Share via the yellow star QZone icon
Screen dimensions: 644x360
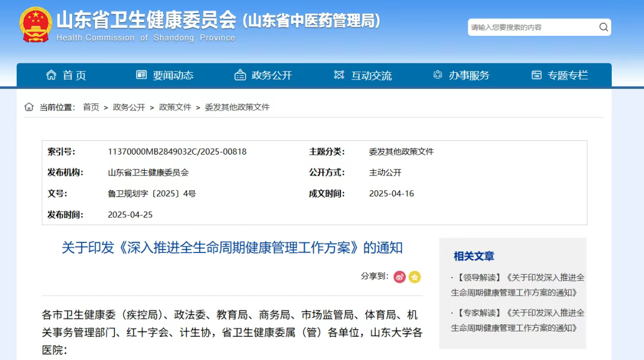(x=414, y=277)
